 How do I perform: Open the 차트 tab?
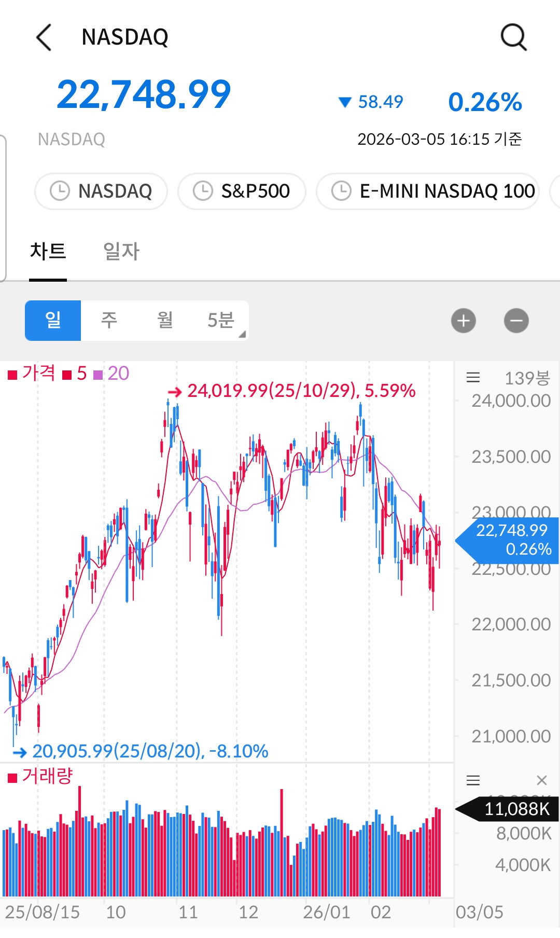pyautogui.click(x=48, y=252)
